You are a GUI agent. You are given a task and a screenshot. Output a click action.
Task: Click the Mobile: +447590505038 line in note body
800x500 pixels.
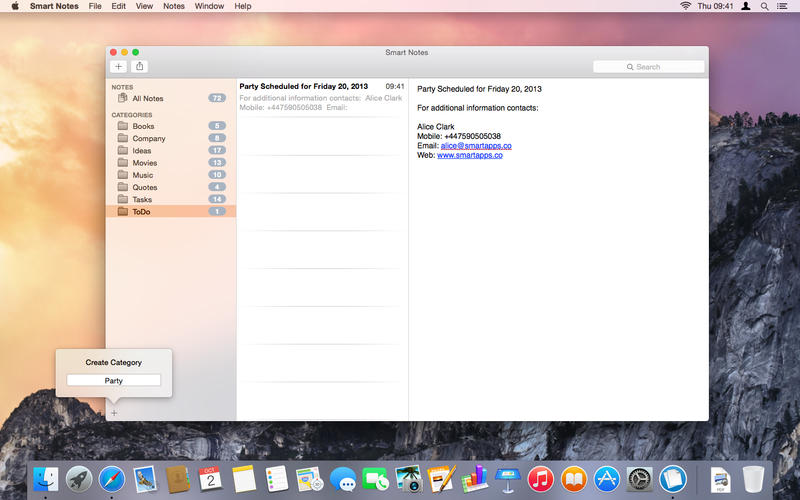pos(459,136)
